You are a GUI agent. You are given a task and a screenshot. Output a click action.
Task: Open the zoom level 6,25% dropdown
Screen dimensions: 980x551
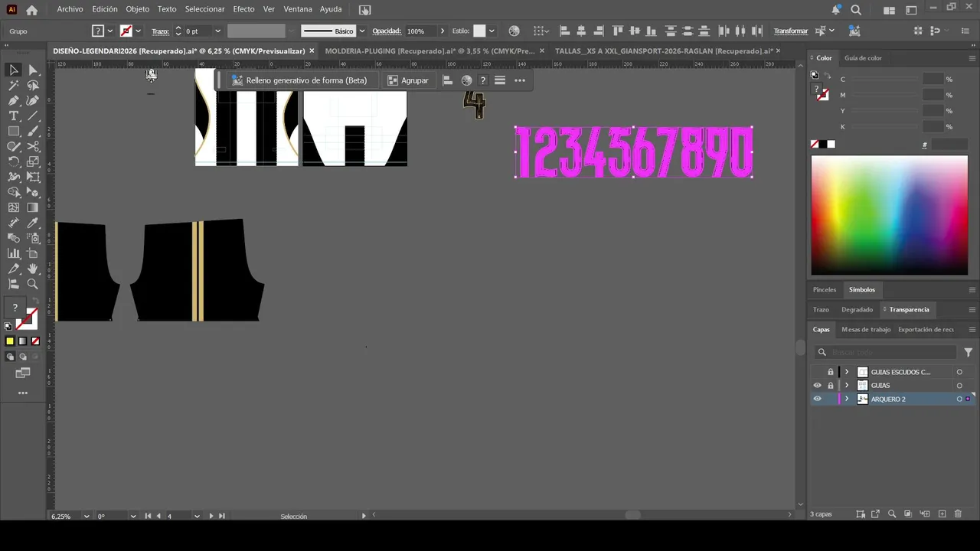pyautogui.click(x=87, y=517)
